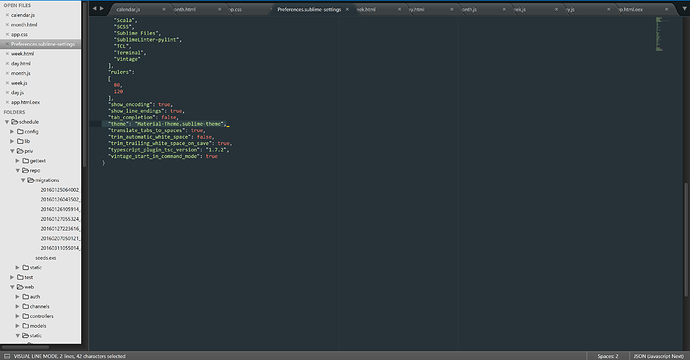Click the editor vertical scrollbar
Image resolution: width=690 pixels, height=360 pixels.
coord(686,240)
